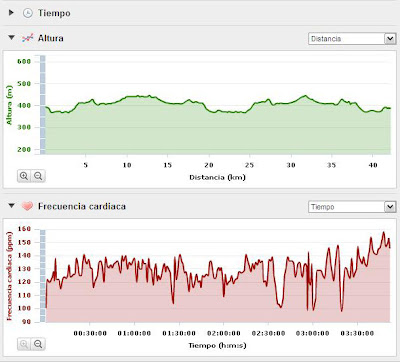Click the 90 label on heart rate axis
This screenshot has height=362, width=400.
[26, 322]
